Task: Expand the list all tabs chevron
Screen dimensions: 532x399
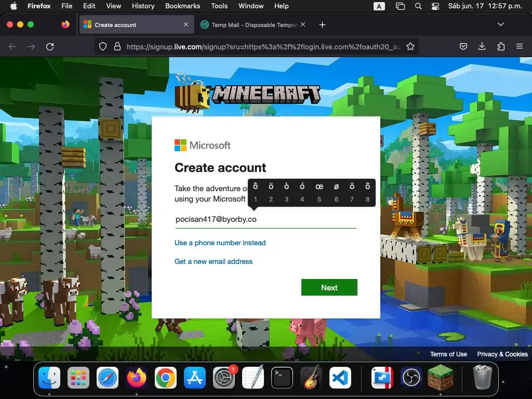Action: tap(501, 24)
